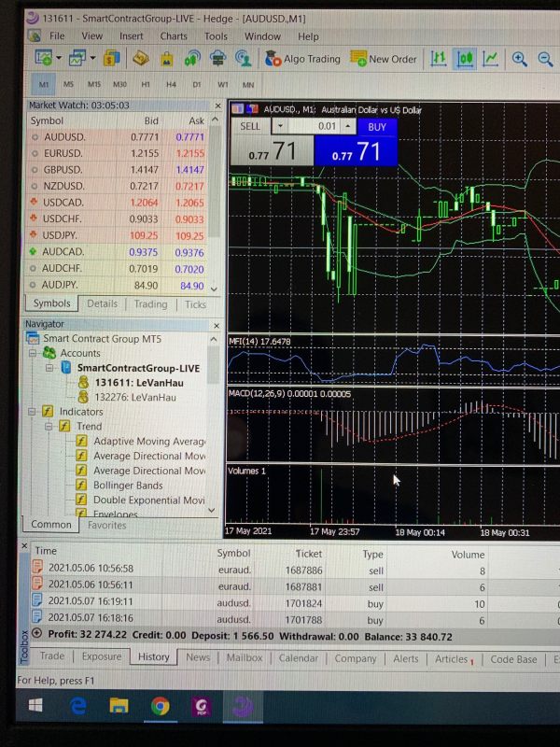The height and width of the screenshot is (747, 560).
Task: Switch chart to bar chart icon
Action: click(438, 59)
